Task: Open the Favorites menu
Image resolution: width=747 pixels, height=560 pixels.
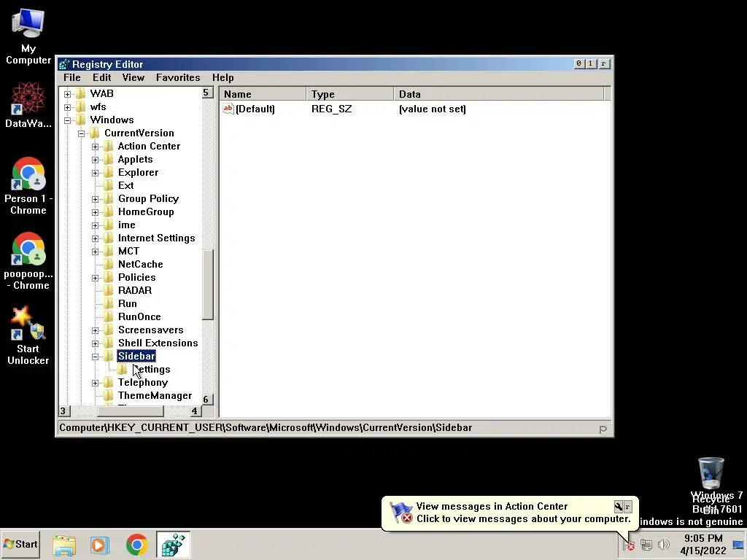Action: click(178, 77)
